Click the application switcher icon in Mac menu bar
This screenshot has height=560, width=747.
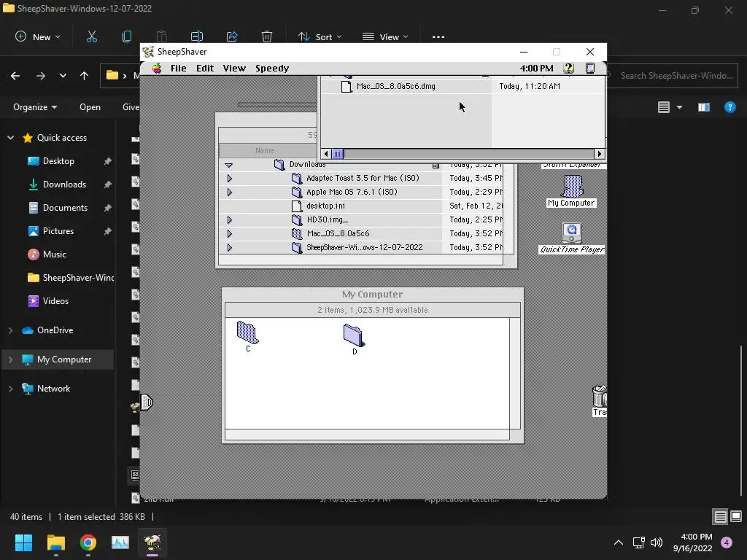pyautogui.click(x=589, y=68)
